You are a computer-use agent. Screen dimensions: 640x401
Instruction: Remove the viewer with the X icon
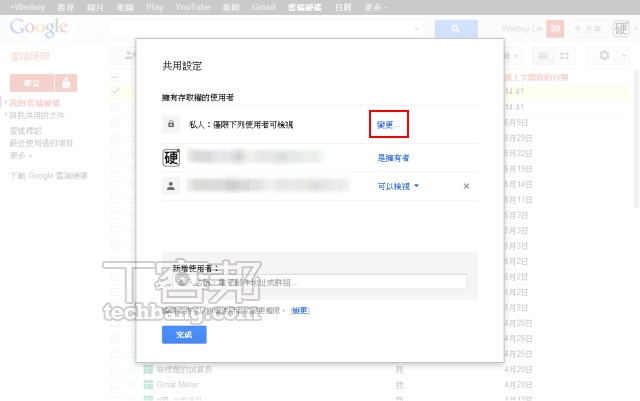pos(466,186)
